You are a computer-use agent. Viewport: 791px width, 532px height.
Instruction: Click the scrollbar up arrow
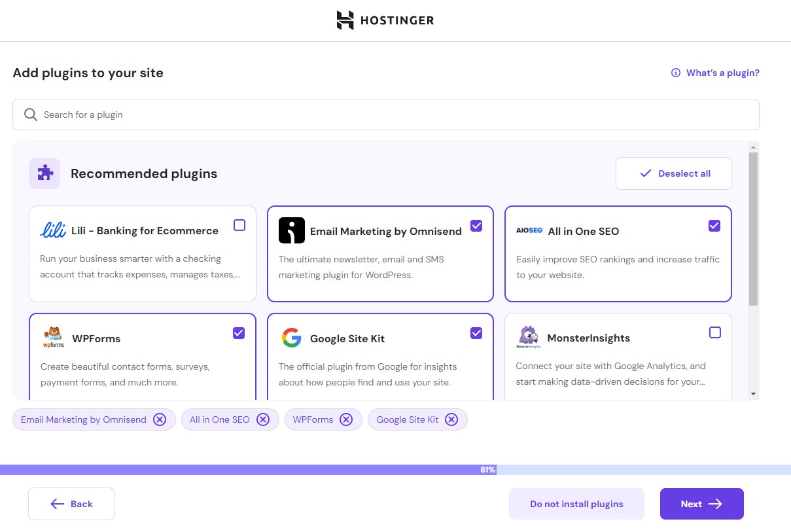point(754,147)
